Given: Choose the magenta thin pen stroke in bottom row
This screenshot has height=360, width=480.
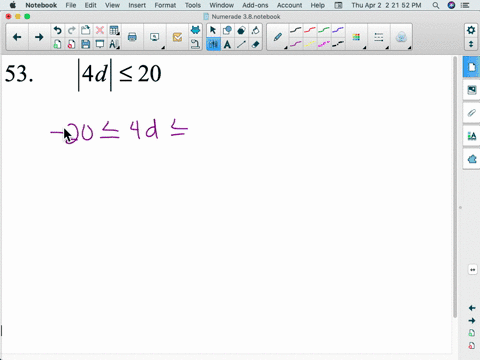Looking at the screenshot, I should pos(296,44).
